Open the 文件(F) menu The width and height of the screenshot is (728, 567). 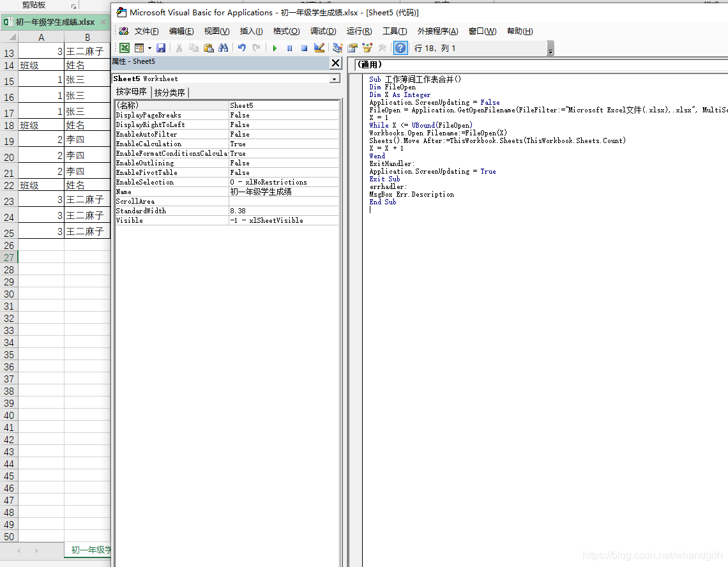[147, 31]
